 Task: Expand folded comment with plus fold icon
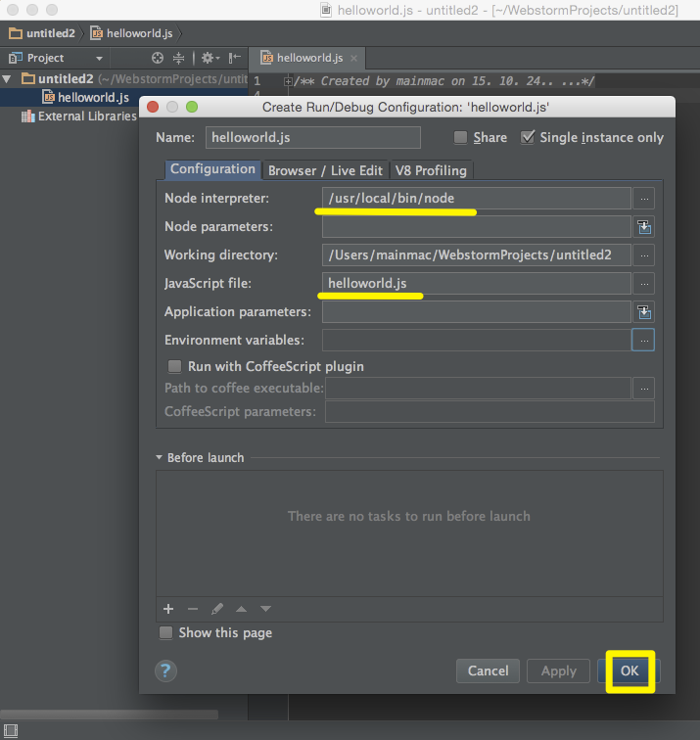pyautogui.click(x=288, y=81)
